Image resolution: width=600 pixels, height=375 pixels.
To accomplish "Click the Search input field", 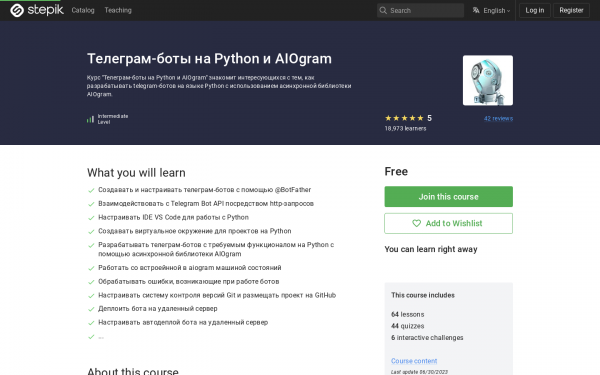I will [420, 10].
